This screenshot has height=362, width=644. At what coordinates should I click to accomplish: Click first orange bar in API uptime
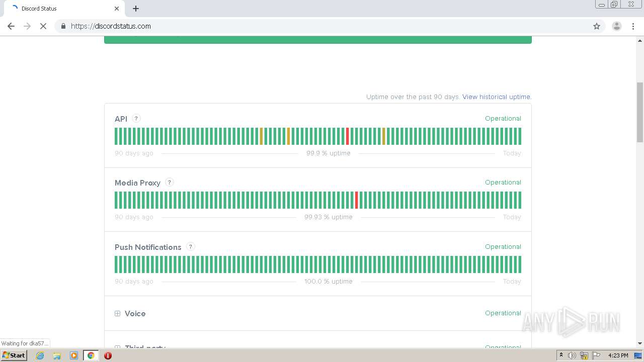(x=261, y=136)
